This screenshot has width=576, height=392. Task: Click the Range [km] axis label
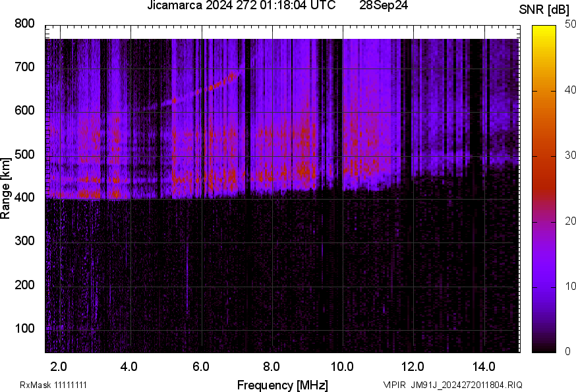coord(6,188)
